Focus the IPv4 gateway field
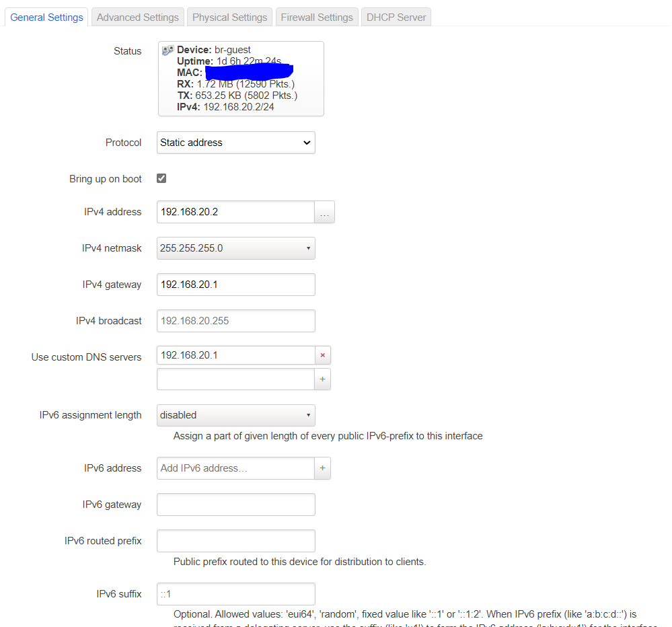 point(235,285)
